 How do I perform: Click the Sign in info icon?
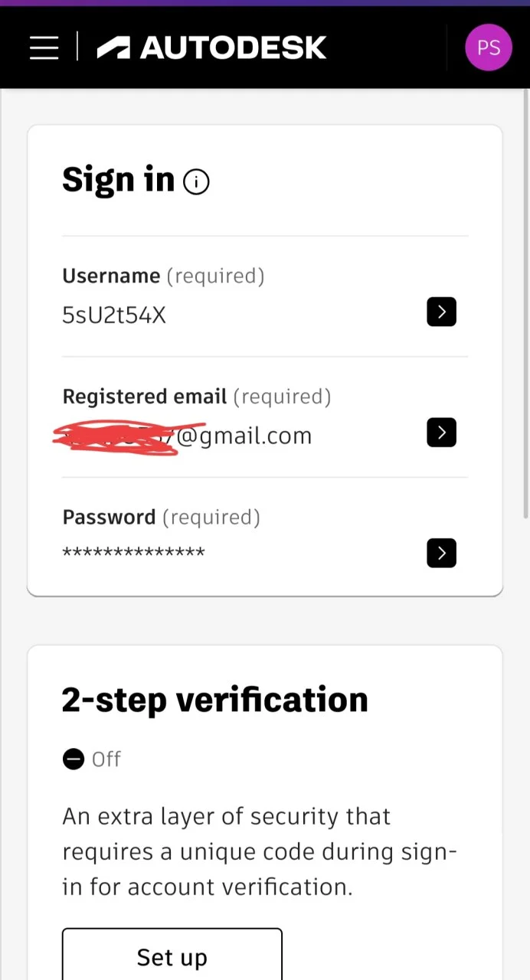[x=196, y=182]
